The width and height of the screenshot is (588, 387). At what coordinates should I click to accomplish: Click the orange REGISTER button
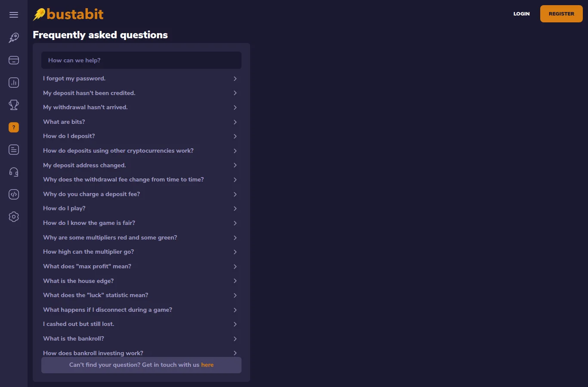pyautogui.click(x=561, y=14)
